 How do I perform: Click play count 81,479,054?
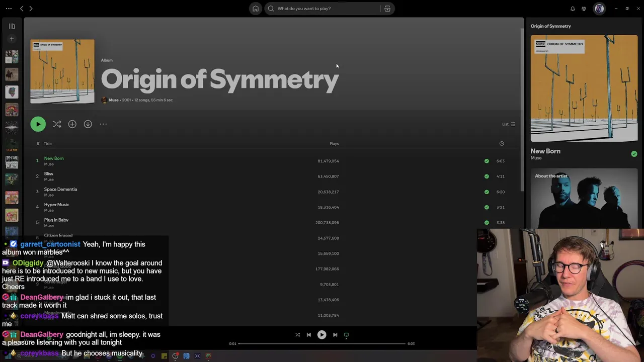[x=328, y=161]
